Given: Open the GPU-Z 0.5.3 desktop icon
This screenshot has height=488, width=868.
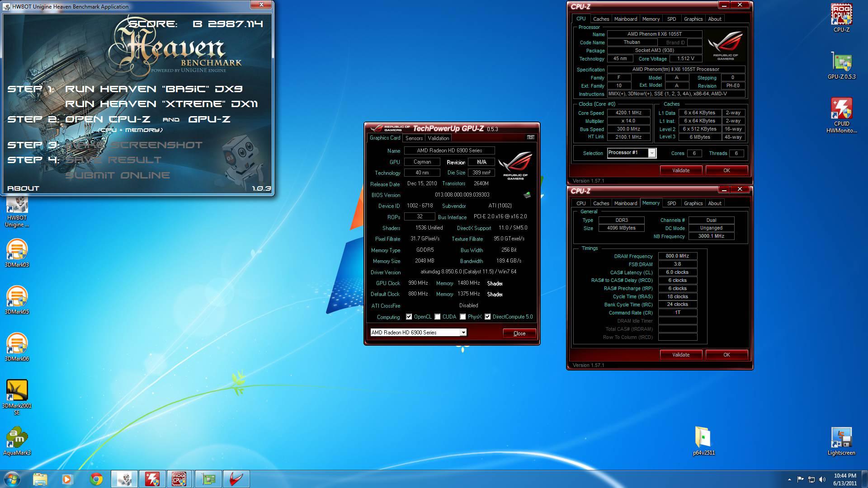Looking at the screenshot, I should pyautogui.click(x=841, y=65).
